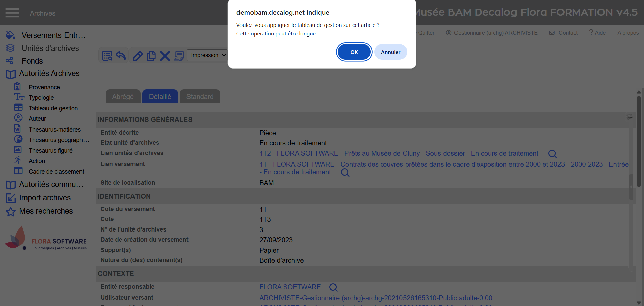
Task: Open magnifier beside Entité responsable FLORA SOFTWARE
Action: pos(333,287)
